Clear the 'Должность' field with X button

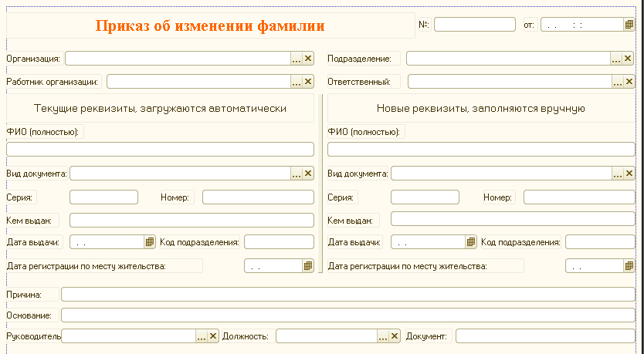395,336
